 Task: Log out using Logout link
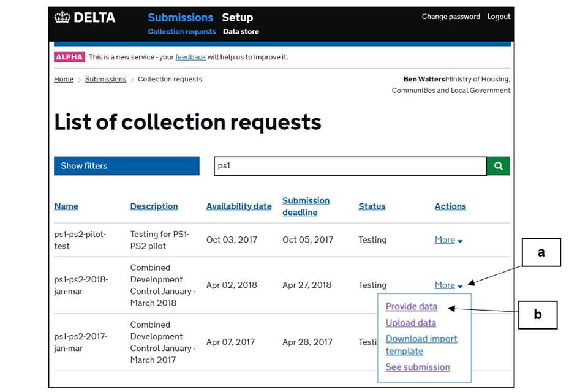click(x=499, y=17)
